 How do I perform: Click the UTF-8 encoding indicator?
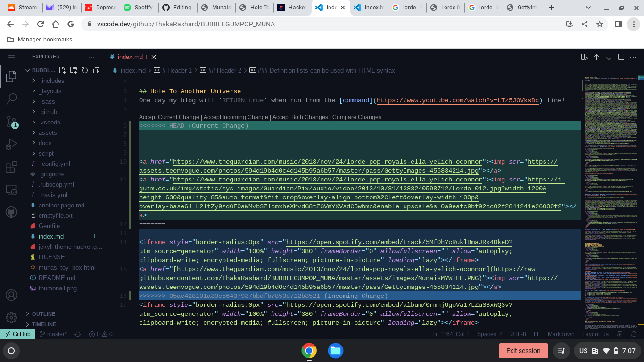(518, 334)
